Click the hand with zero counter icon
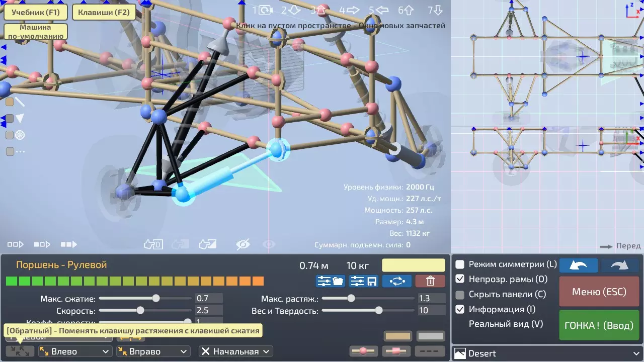Viewport: 644px width, 362px height. (153, 245)
